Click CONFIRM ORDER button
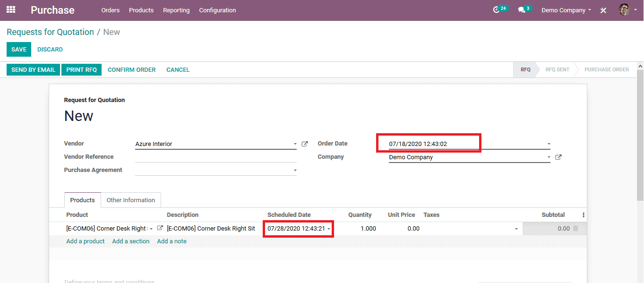The width and height of the screenshot is (644, 283). click(132, 69)
